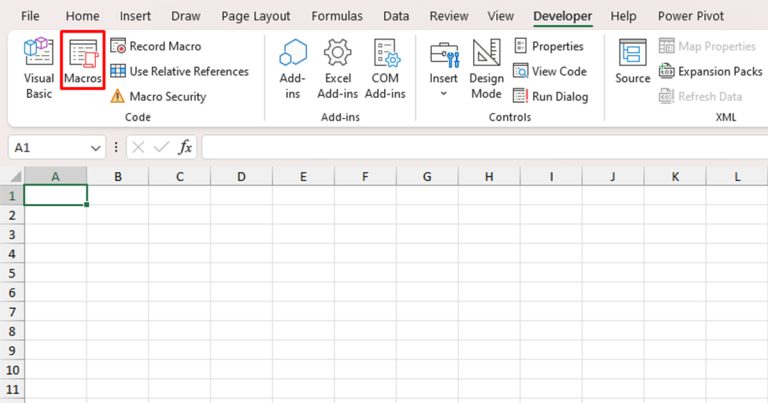The width and height of the screenshot is (768, 403).
Task: Select column K header
Action: pos(675,177)
